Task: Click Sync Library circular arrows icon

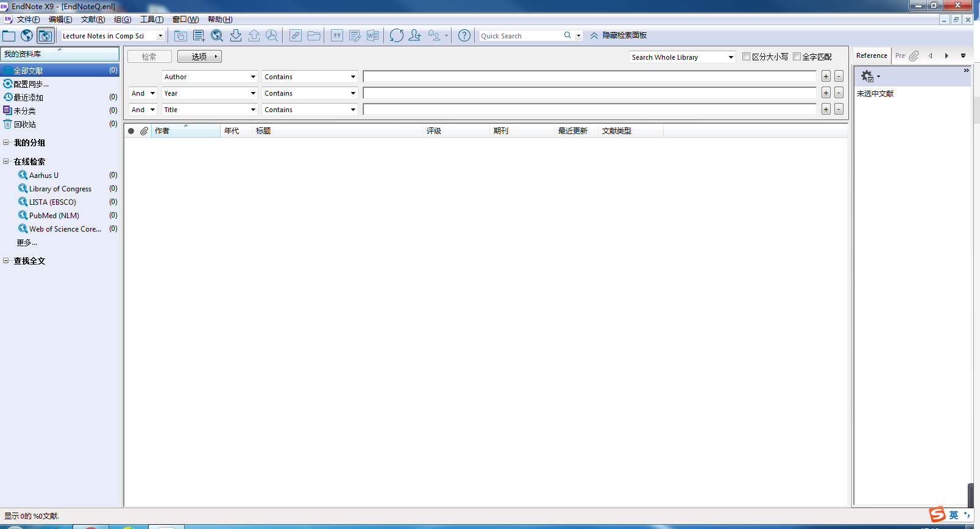Action: pyautogui.click(x=397, y=36)
